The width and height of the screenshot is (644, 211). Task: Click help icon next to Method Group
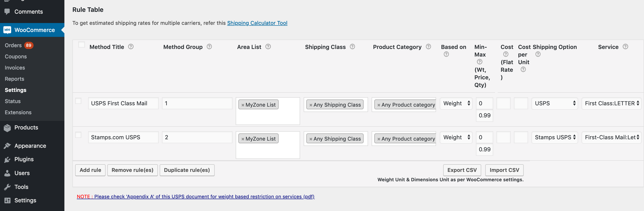coord(209,47)
